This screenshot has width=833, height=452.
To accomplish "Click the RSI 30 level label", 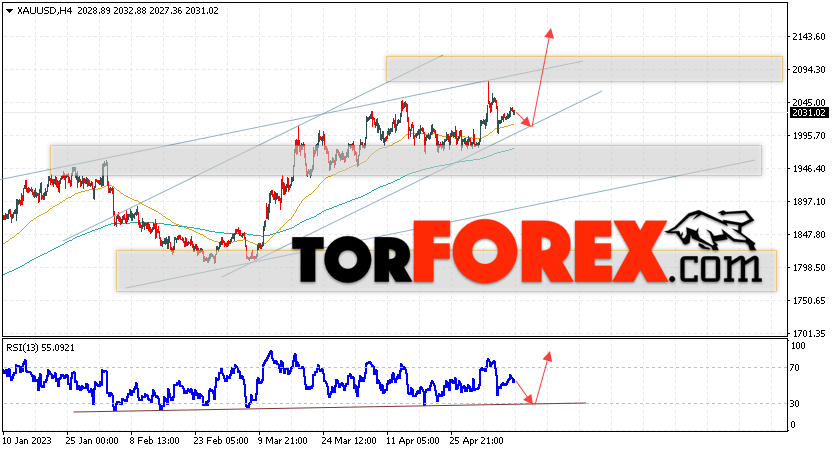I will [795, 404].
